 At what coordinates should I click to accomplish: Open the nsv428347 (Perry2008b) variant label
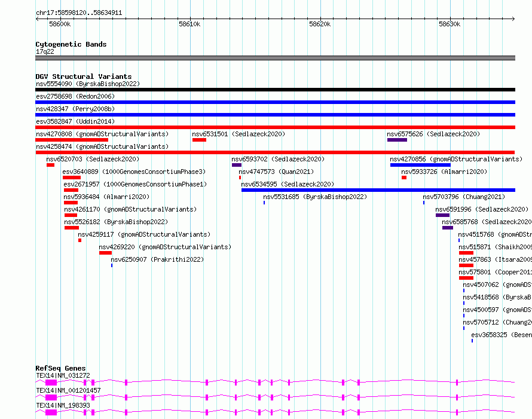[75, 109]
